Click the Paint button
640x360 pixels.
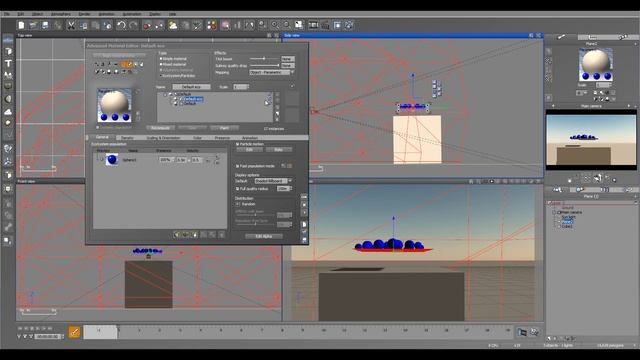[x=224, y=128]
